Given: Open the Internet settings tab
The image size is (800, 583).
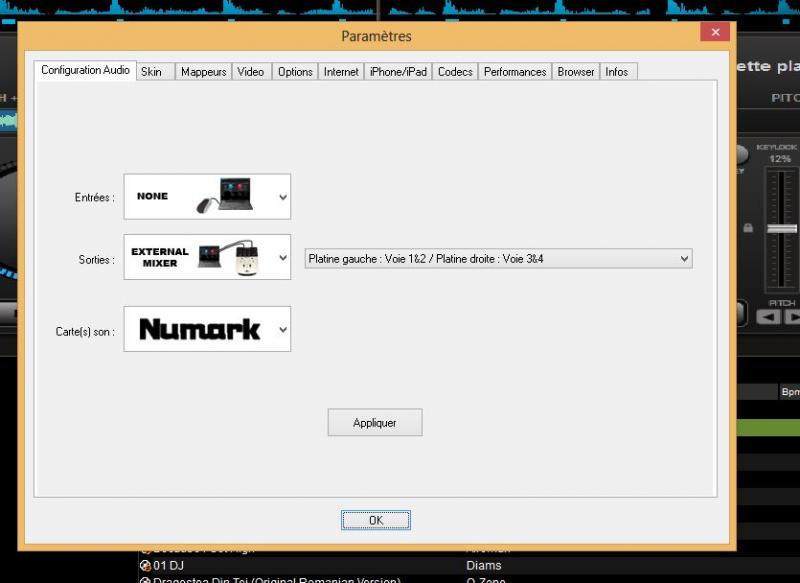Looking at the screenshot, I should click(x=341, y=72).
